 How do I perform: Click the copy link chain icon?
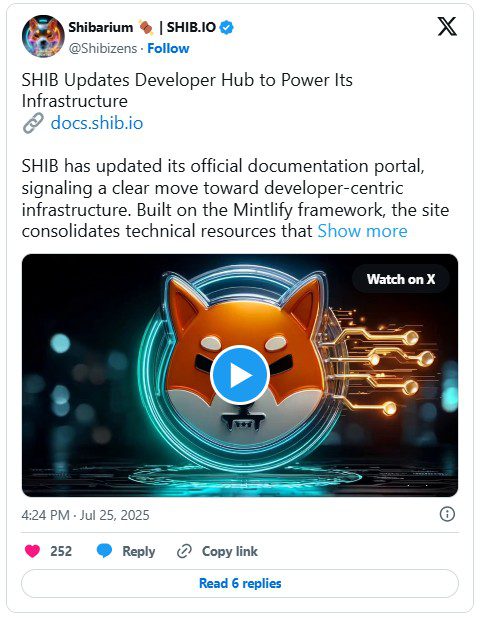[184, 551]
